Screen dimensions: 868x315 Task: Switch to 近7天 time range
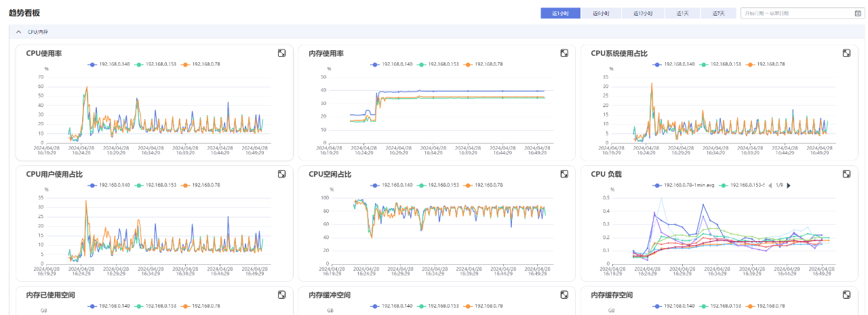point(718,13)
